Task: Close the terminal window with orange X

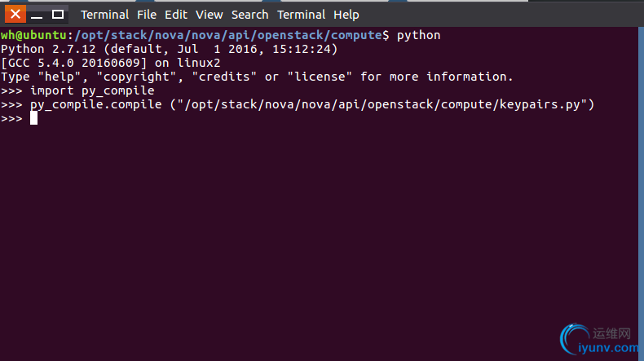Action: (x=15, y=15)
